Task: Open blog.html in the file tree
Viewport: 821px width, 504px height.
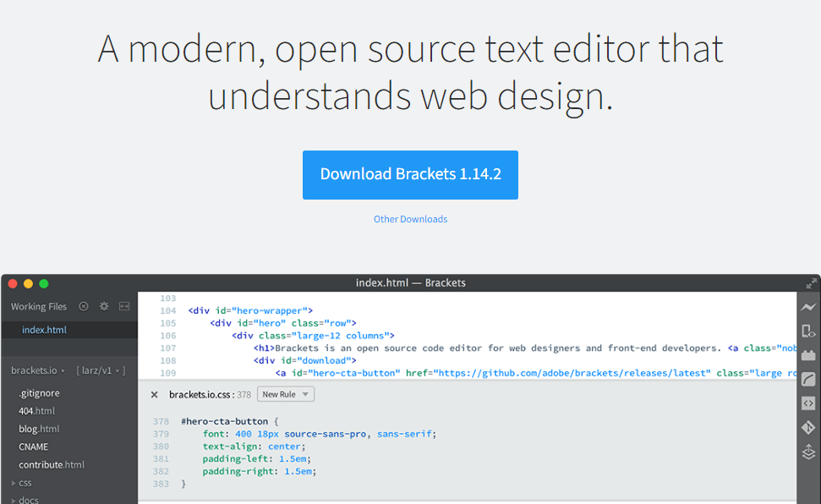Action: coord(39,429)
